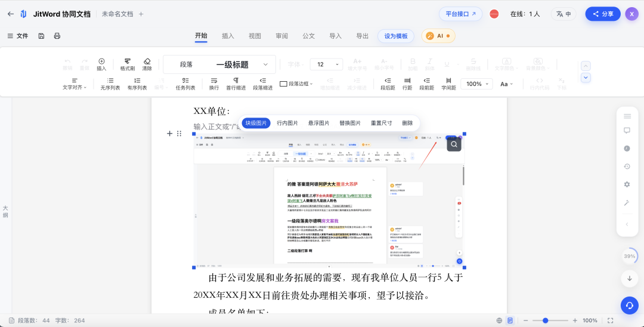Set image as block-level (块级图片)
The width and height of the screenshot is (644, 327).
click(256, 123)
